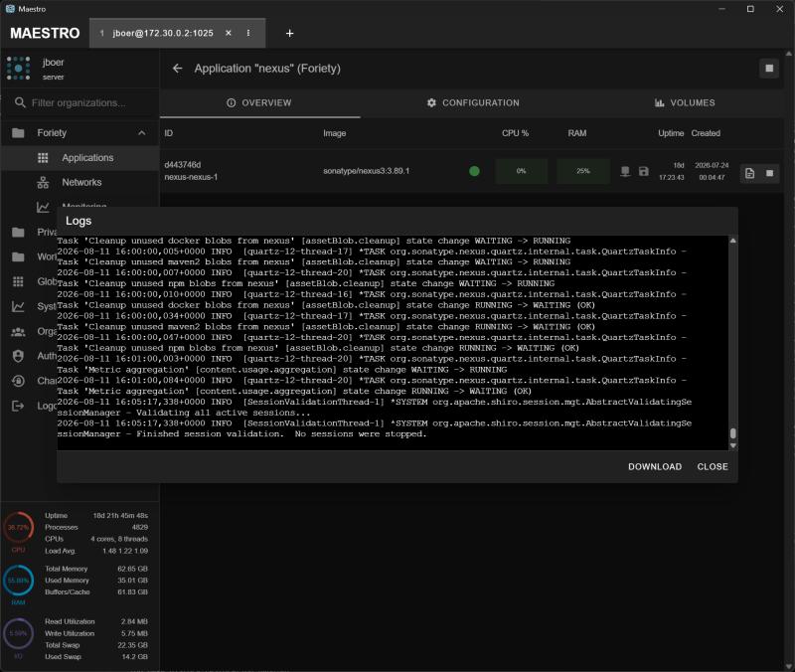The height and width of the screenshot is (672, 795).
Task: Switch to the CONFIGURATION tab
Action: 473,103
